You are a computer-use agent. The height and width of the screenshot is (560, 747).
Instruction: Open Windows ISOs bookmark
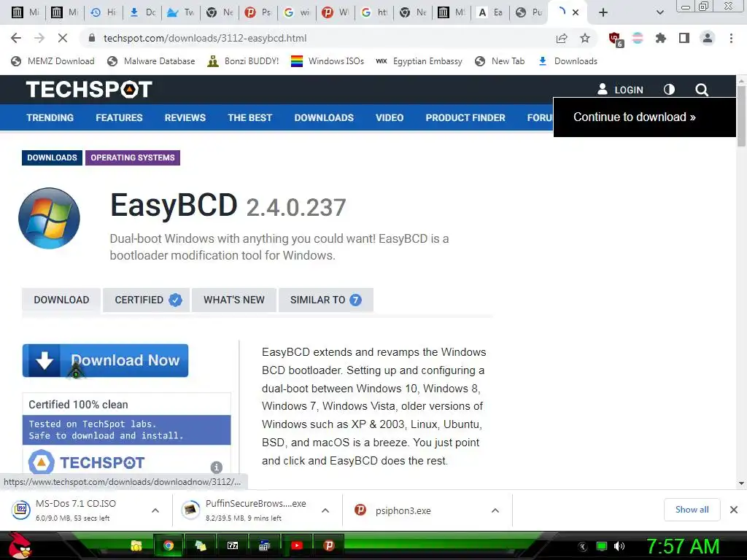[328, 61]
